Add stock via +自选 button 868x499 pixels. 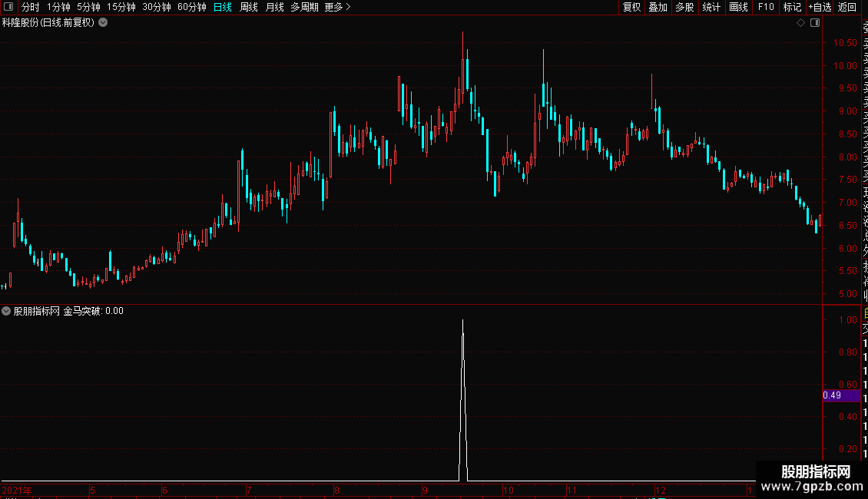click(820, 7)
